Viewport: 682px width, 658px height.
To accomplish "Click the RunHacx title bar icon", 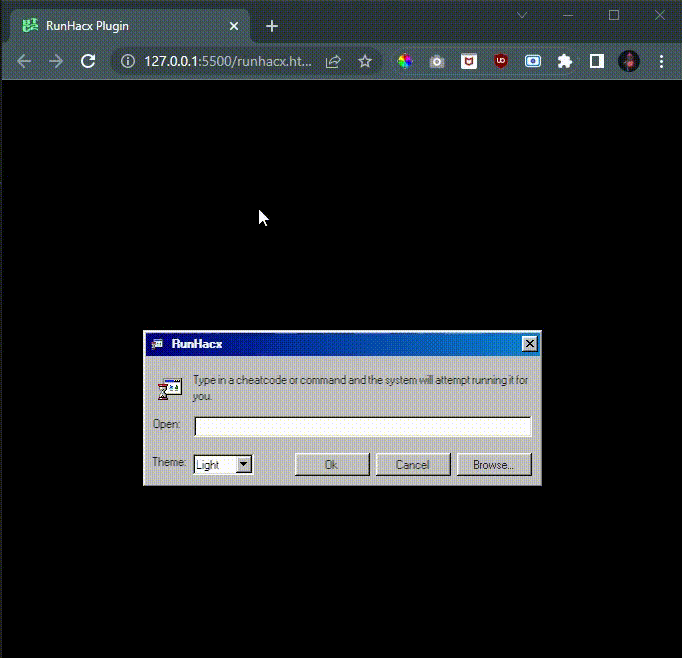I will point(157,344).
